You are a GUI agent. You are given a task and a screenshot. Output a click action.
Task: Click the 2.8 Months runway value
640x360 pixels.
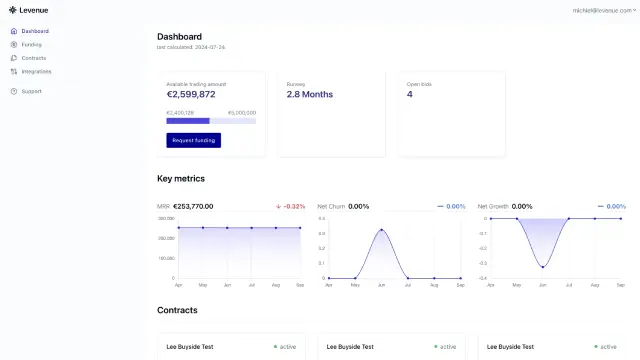pos(309,94)
